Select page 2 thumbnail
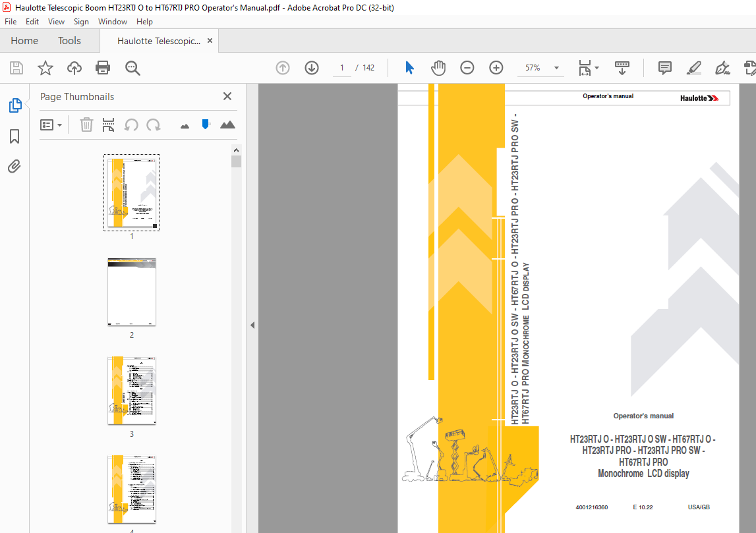756x533 pixels. 132,292
